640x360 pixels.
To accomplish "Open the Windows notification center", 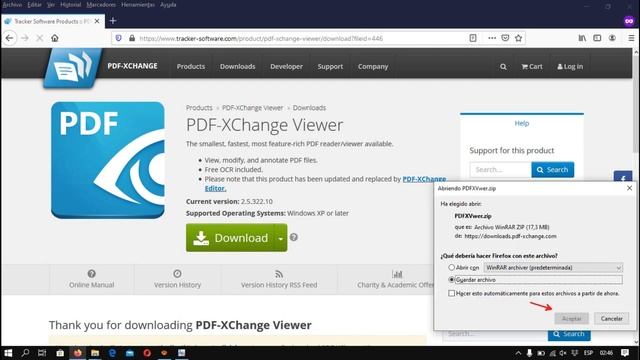I will pyautogui.click(x=625, y=353).
